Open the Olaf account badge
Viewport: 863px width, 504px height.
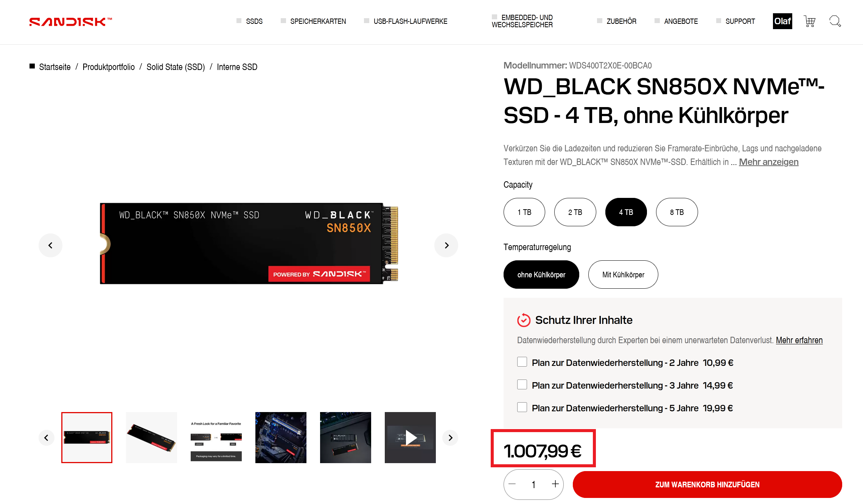click(x=782, y=21)
